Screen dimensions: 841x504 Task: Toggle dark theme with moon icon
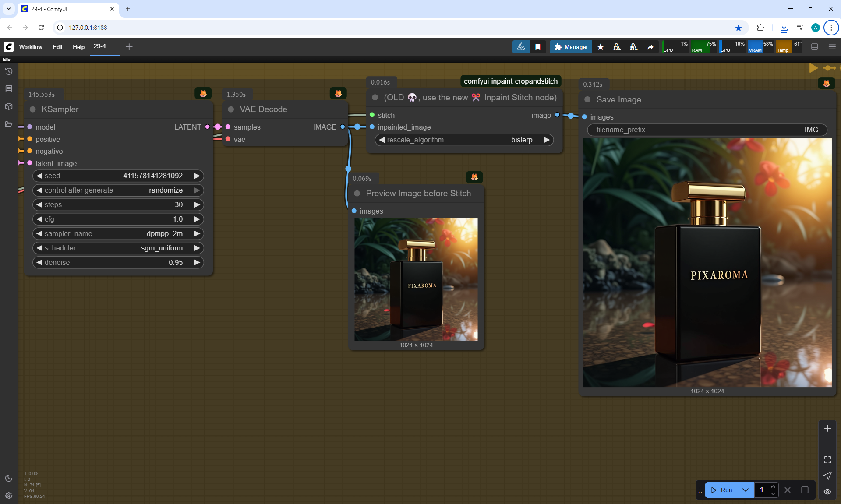coord(8,478)
